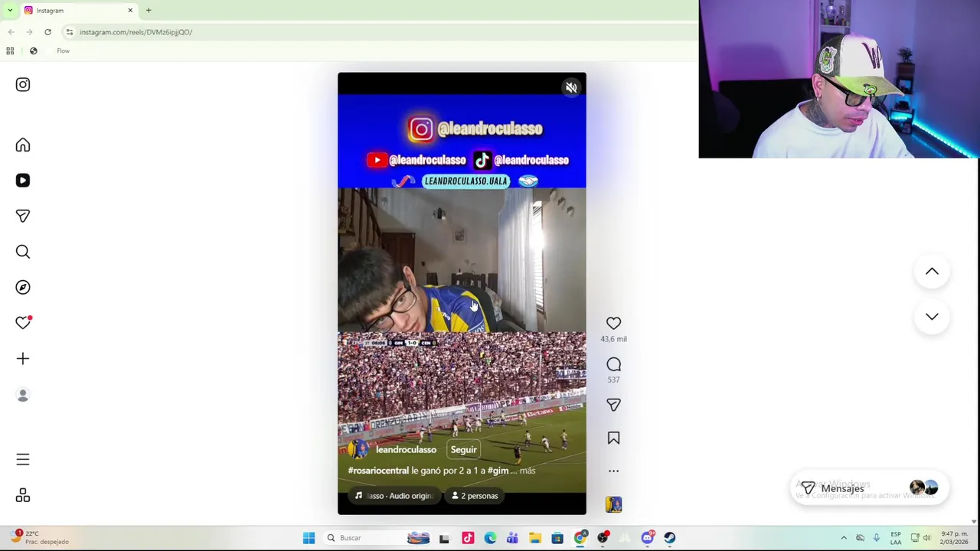Follow leandroculasso with Seguir button

point(463,450)
